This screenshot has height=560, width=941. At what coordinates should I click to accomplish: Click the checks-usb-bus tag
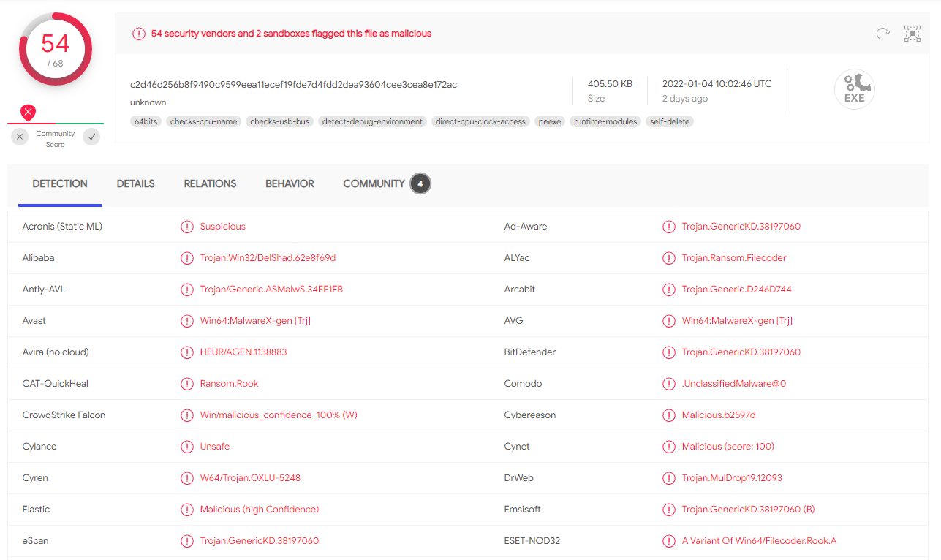(279, 121)
